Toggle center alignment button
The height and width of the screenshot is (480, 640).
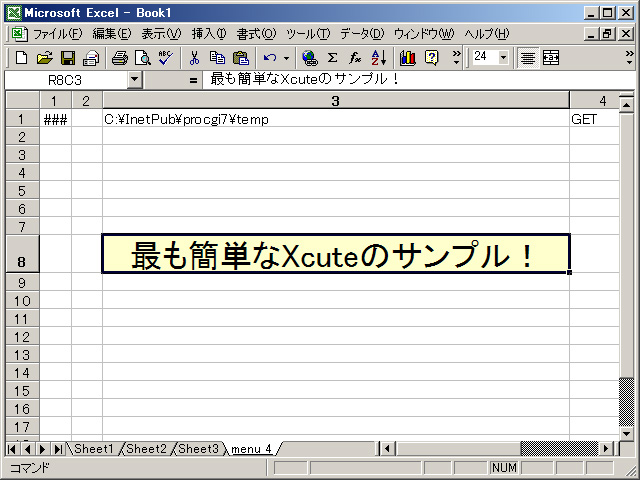click(528, 58)
